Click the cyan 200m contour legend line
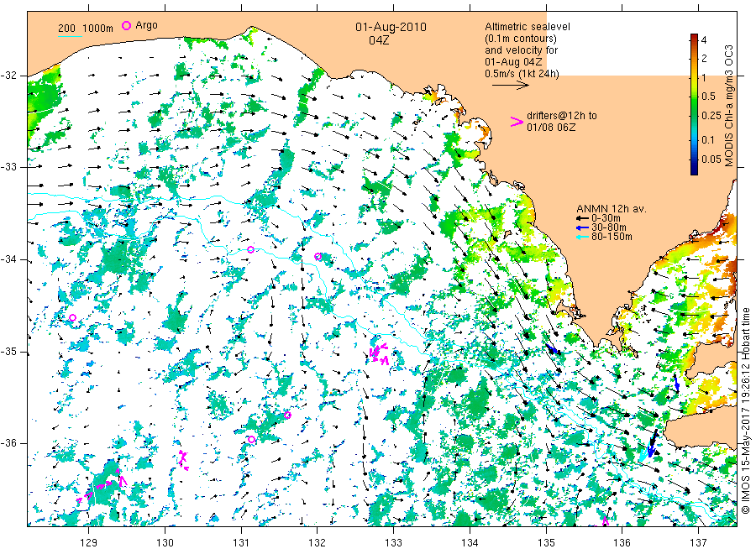Screen dimensions: 756x554 pos(70,35)
